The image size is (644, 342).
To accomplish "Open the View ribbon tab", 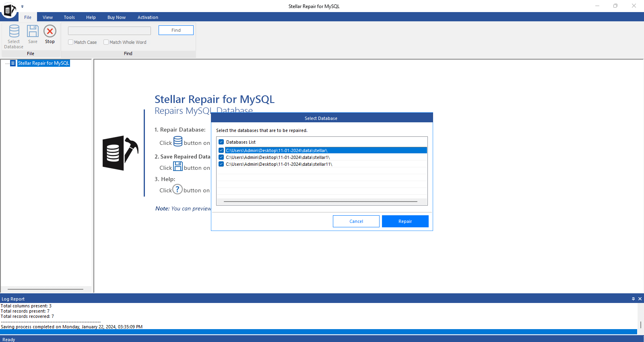I will click(48, 17).
